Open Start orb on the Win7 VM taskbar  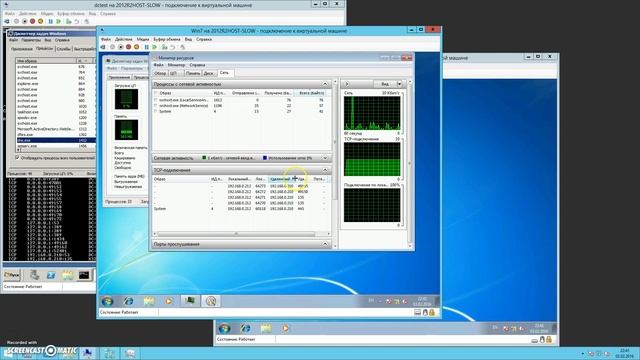coord(107,301)
